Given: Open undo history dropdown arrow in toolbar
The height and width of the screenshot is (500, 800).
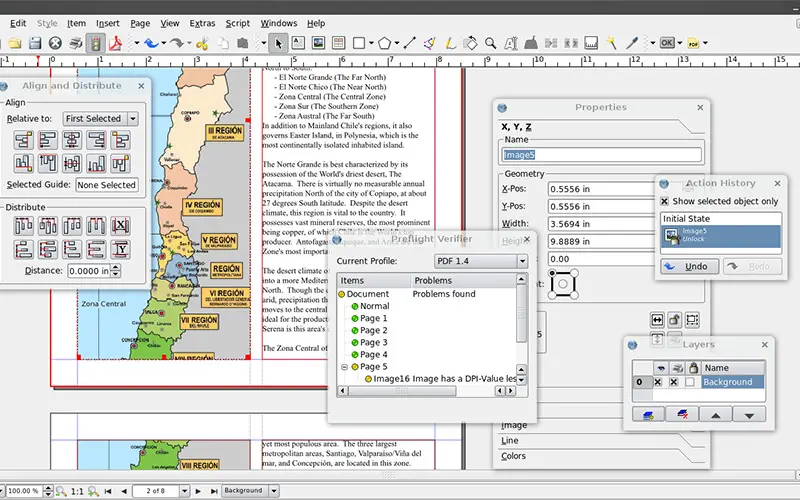Looking at the screenshot, I should (x=164, y=43).
